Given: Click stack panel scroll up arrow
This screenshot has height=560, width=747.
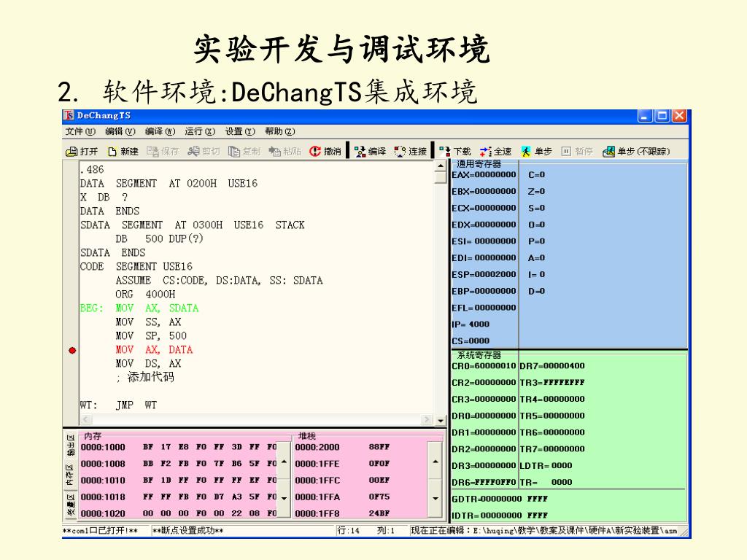Looking at the screenshot, I should pos(435,462).
